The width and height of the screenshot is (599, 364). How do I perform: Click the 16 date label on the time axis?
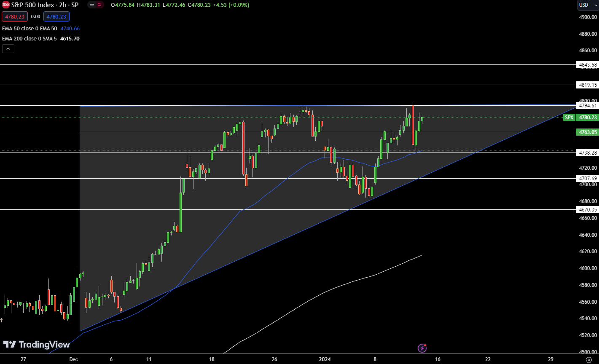tap(438, 359)
